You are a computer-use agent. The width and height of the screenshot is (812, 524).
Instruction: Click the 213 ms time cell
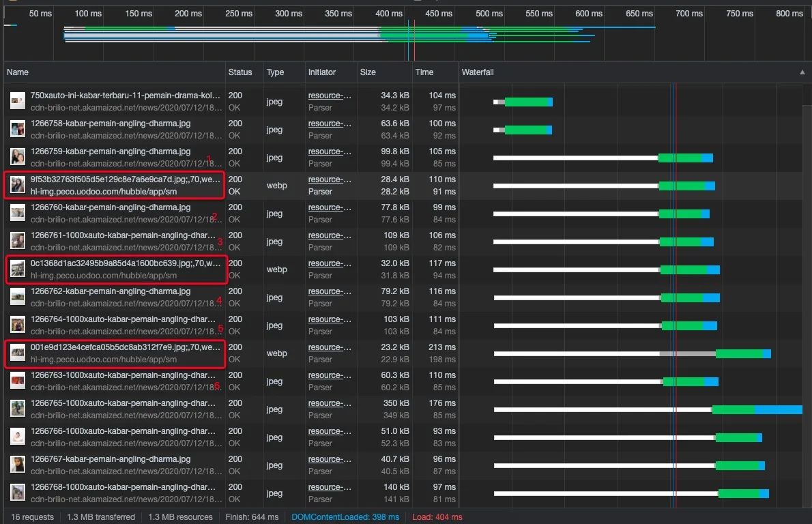tap(441, 347)
